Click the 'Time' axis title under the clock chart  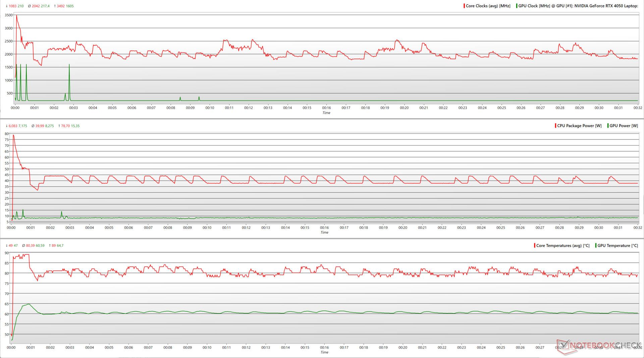(x=326, y=113)
